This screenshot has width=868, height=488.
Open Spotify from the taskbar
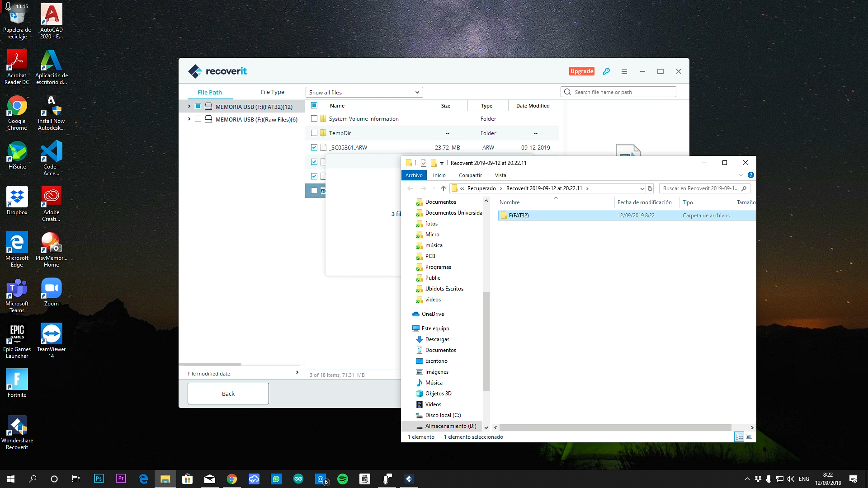(x=343, y=479)
